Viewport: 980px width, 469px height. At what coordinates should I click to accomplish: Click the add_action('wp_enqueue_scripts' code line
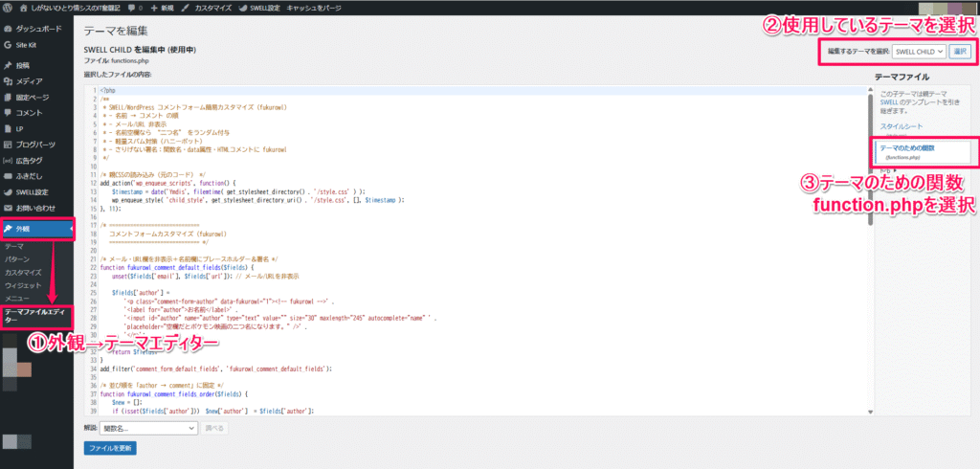[167, 184]
